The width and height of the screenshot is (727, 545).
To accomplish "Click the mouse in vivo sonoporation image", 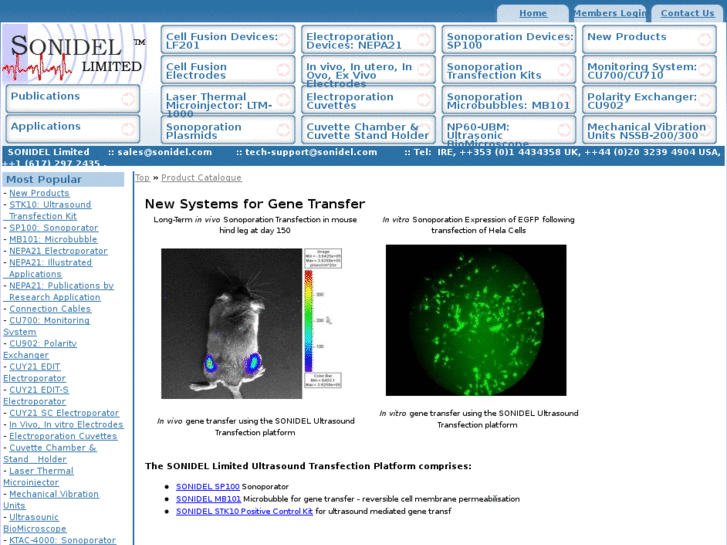I will coord(252,323).
